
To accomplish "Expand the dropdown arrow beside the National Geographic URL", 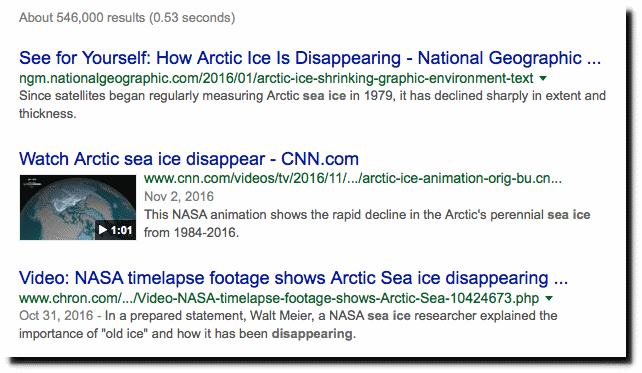I will (543, 78).
